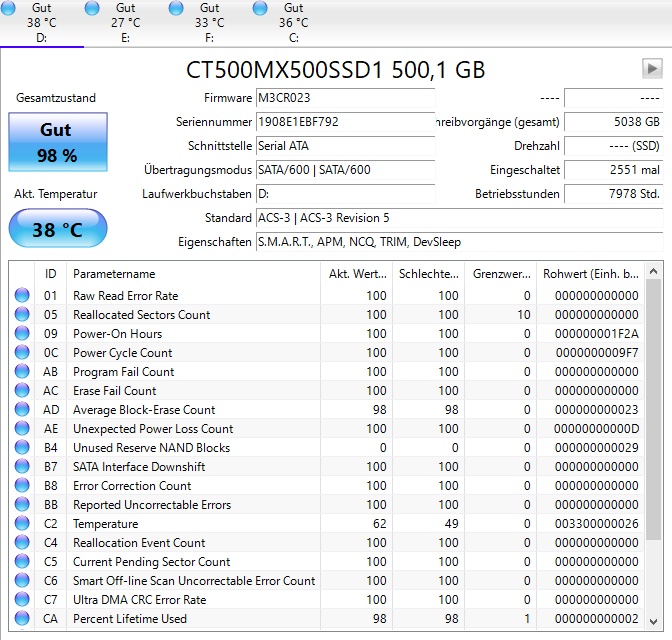This screenshot has width=672, height=640.
Task: Select drive D: tab at 38 °C
Action: [x=42, y=23]
